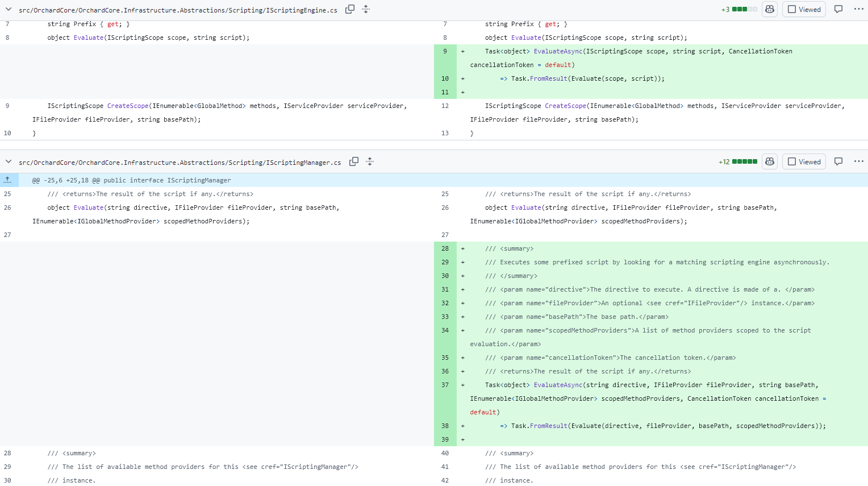The width and height of the screenshot is (868, 486).
Task: Comment on the IScriptingManager.cs file
Action: click(838, 161)
